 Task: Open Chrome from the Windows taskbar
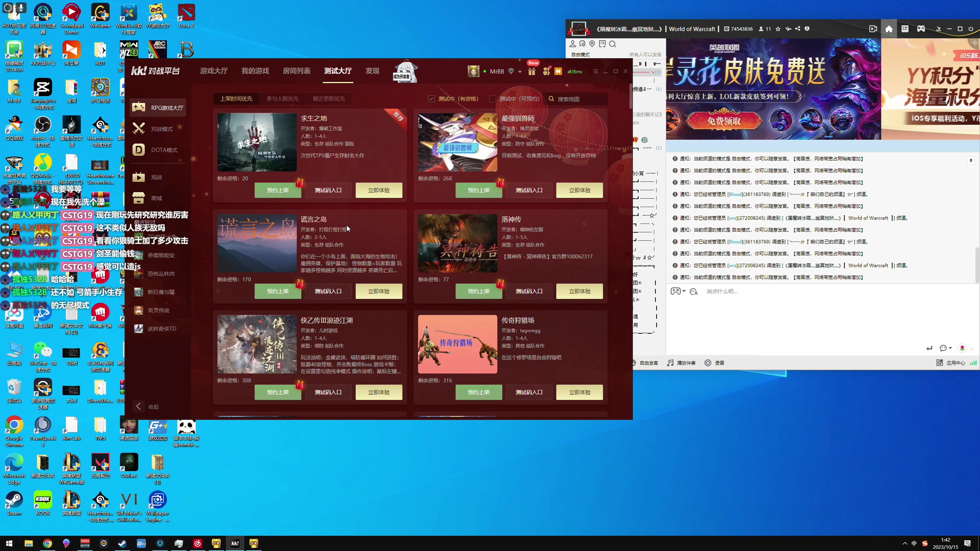[x=47, y=543]
